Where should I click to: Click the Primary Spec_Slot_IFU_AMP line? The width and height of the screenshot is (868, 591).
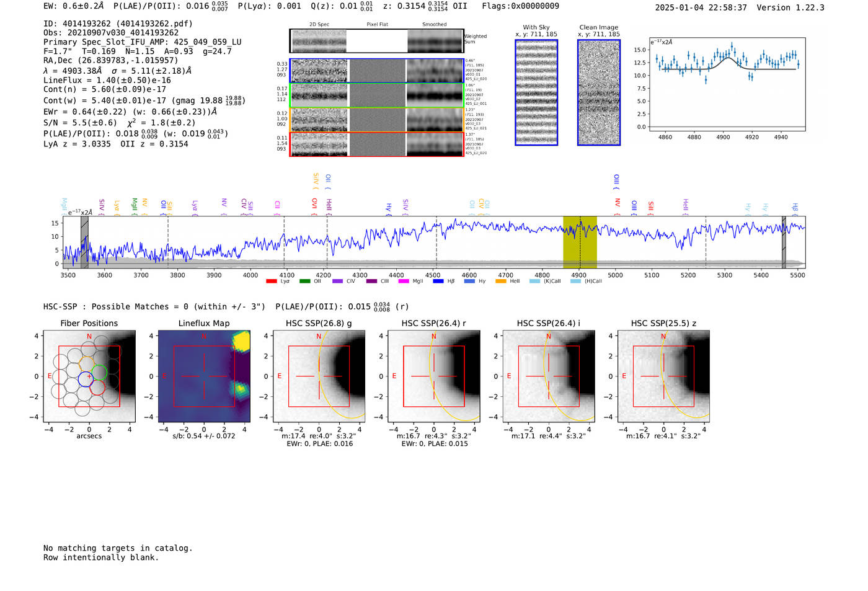coord(143,42)
